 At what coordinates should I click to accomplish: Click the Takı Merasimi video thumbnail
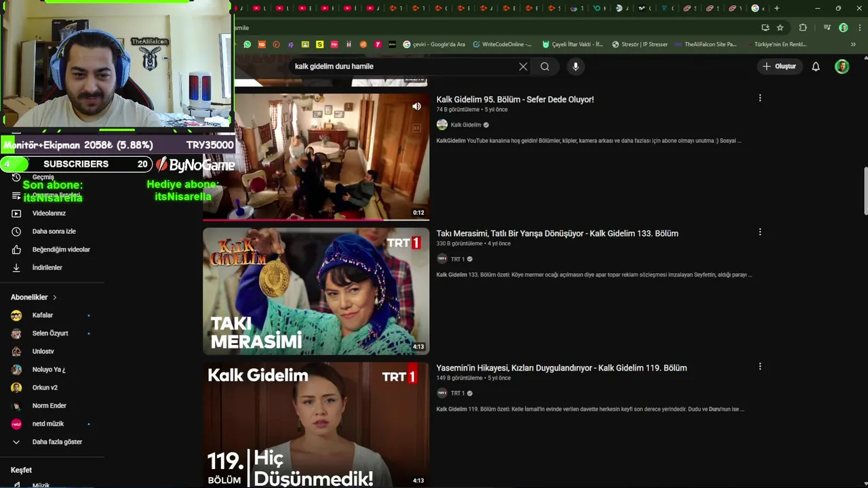coord(316,291)
